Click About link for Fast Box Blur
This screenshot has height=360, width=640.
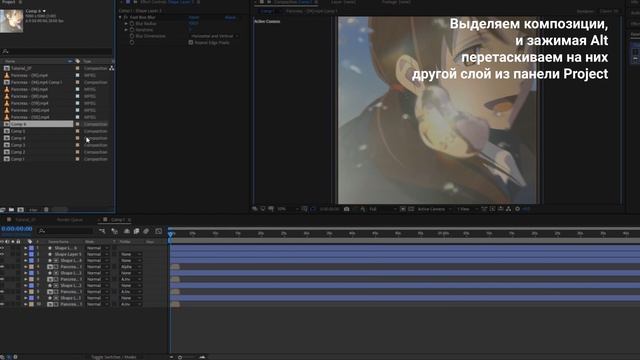point(231,18)
